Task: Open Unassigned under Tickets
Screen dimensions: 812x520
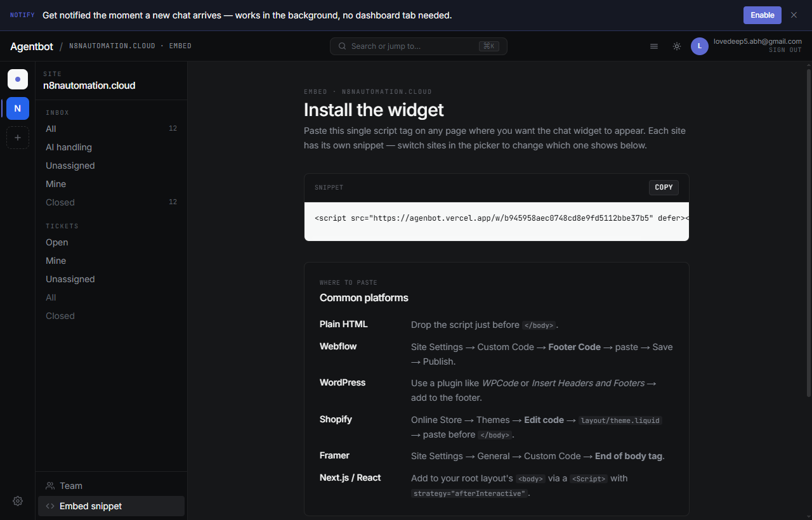Action: click(x=111, y=279)
